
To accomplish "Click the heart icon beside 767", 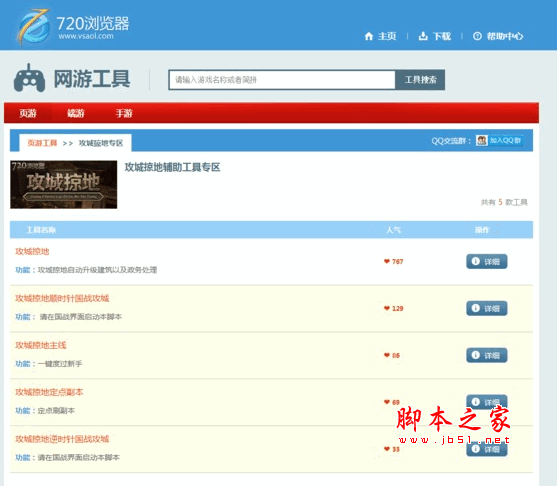I will 387,261.
